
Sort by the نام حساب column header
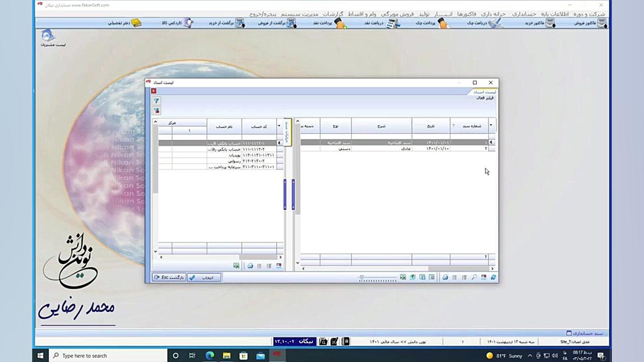pyautogui.click(x=224, y=126)
